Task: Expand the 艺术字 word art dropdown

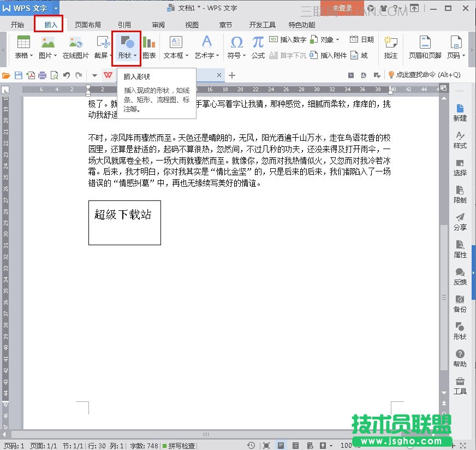Action: pyautogui.click(x=217, y=56)
